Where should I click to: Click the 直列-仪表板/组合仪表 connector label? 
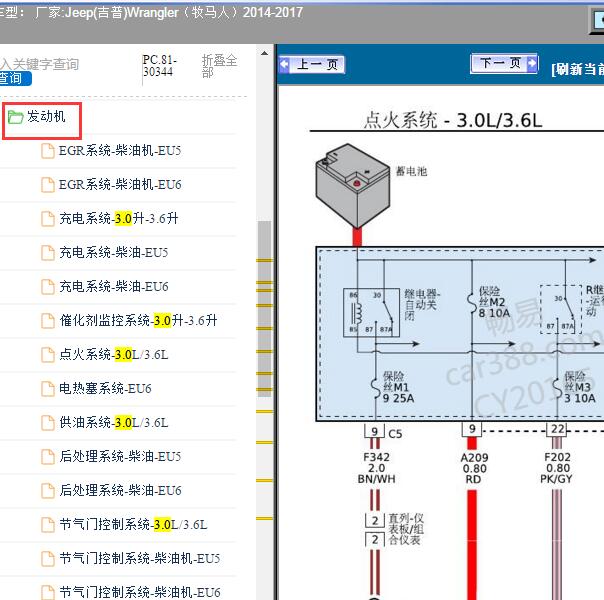[406, 529]
